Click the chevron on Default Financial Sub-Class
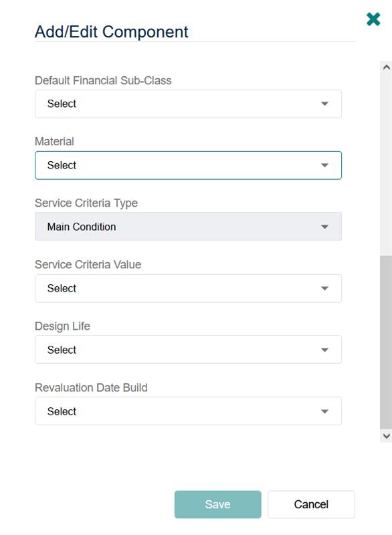Screen dimensions: 392x535 (x=325, y=104)
